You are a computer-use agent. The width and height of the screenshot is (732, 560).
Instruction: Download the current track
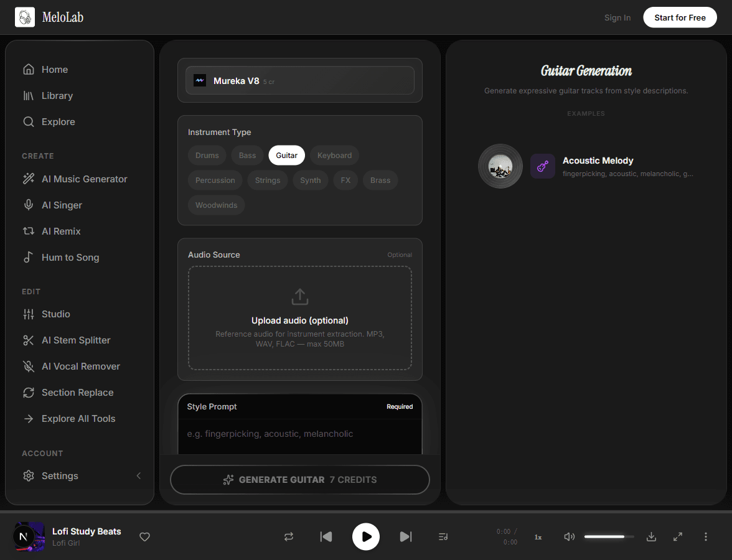click(651, 536)
